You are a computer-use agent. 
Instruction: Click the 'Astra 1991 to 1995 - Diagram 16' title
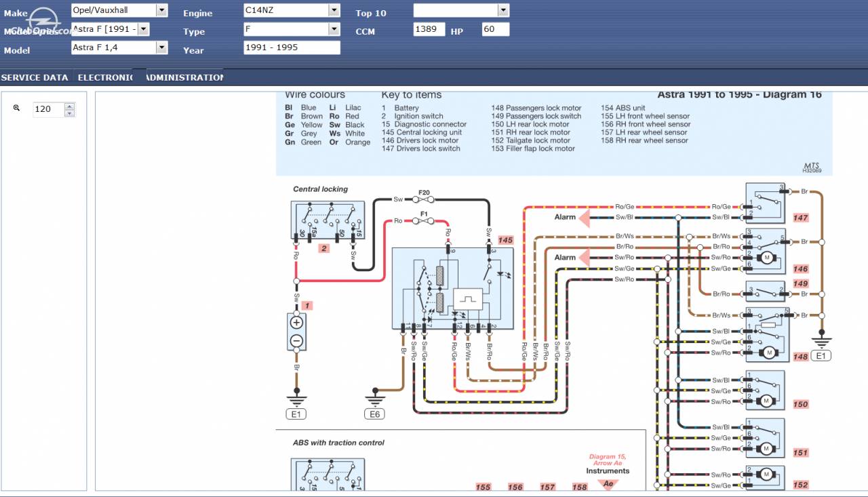[x=739, y=95]
